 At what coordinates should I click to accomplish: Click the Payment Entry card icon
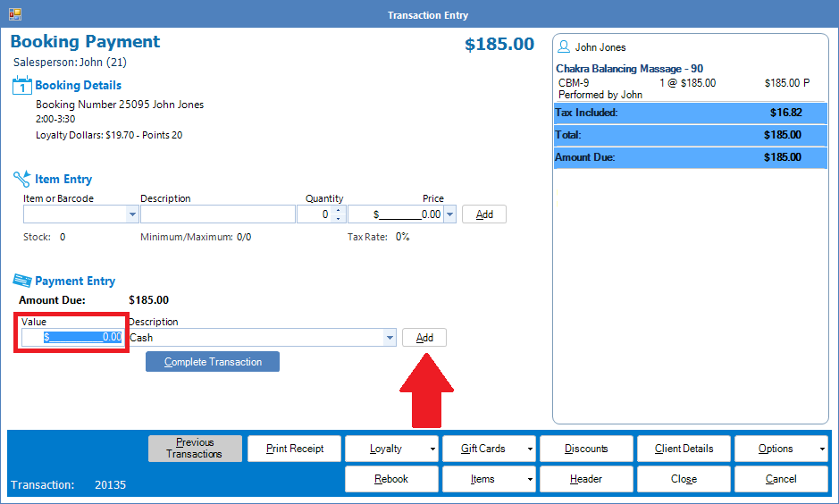(22, 281)
